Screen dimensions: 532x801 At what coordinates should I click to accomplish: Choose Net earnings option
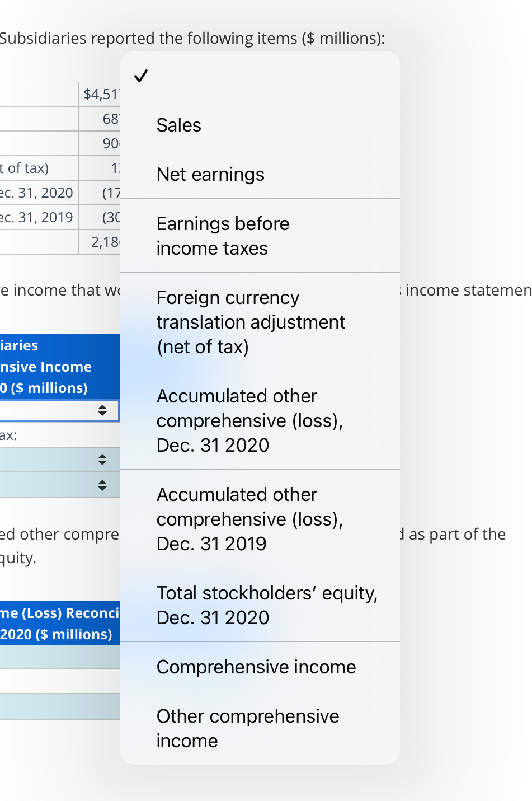[210, 174]
